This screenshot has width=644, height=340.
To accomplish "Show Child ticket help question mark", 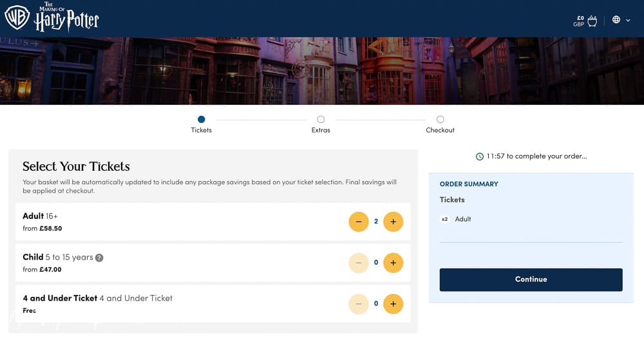I will click(99, 258).
